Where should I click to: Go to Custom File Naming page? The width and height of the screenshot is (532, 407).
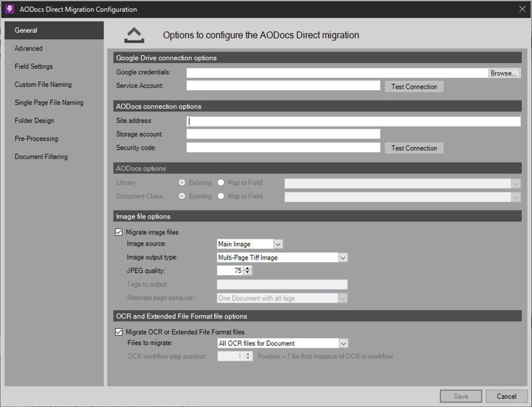tap(54, 84)
